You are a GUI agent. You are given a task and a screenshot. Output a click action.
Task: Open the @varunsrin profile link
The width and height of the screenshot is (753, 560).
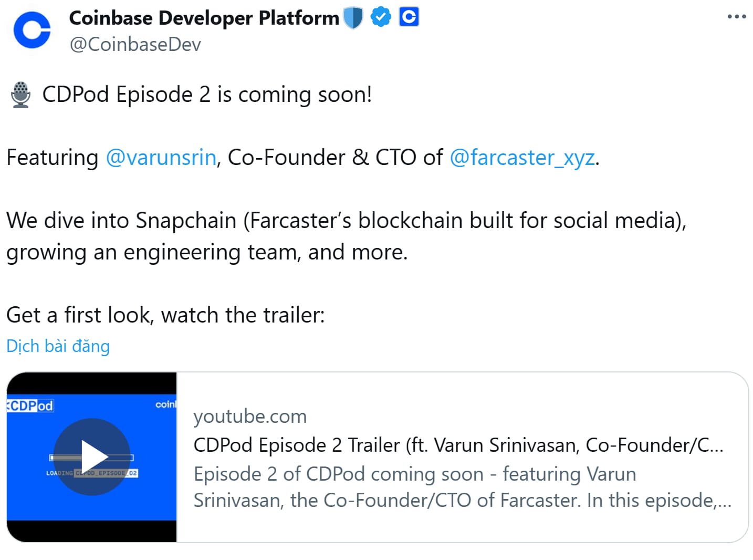click(x=161, y=157)
